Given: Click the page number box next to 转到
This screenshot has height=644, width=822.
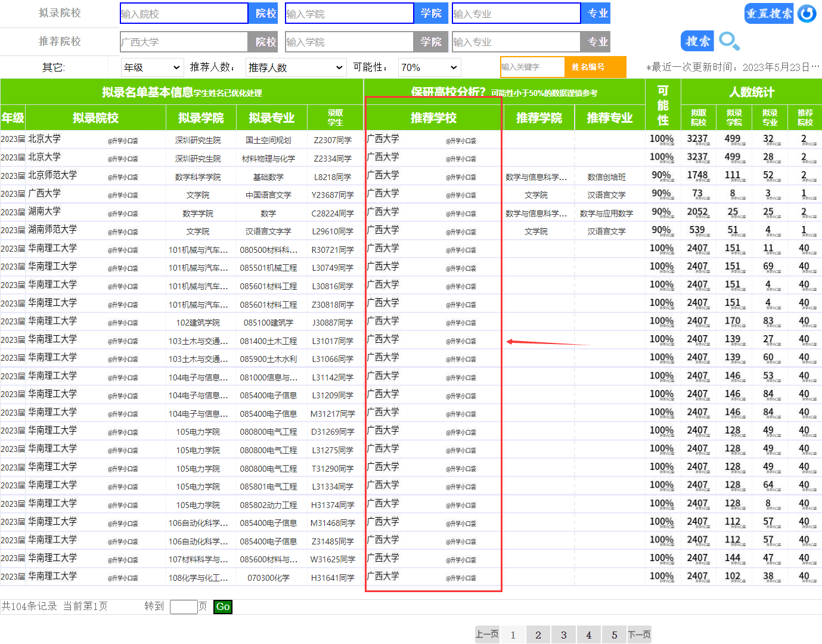Looking at the screenshot, I should (184, 606).
